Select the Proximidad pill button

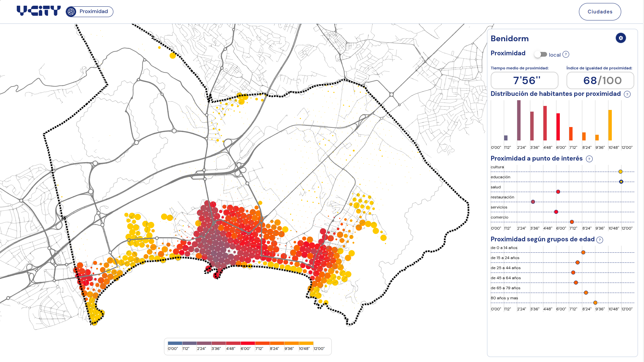click(90, 12)
